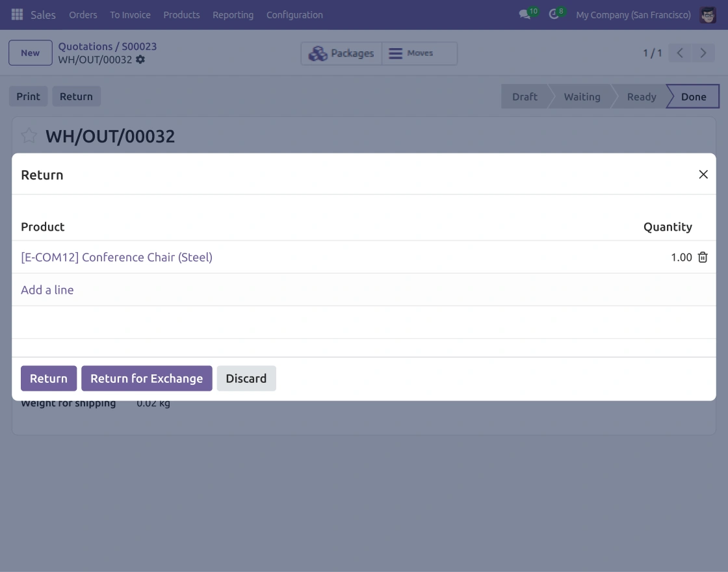Open the Products menu
The height and width of the screenshot is (572, 728).
click(x=181, y=15)
